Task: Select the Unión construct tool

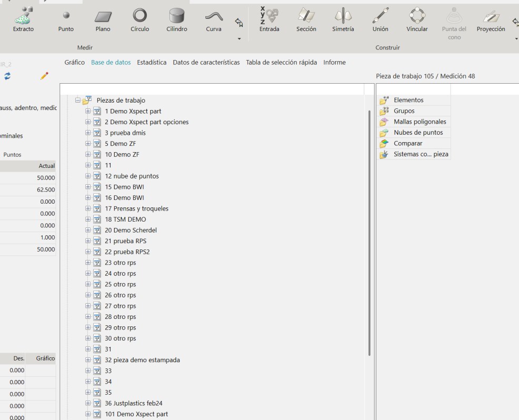Action: (x=381, y=20)
